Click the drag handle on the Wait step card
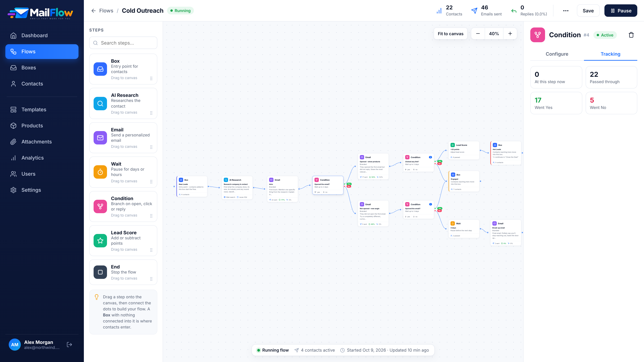Viewport: 644px width, 362px height. [x=151, y=182]
